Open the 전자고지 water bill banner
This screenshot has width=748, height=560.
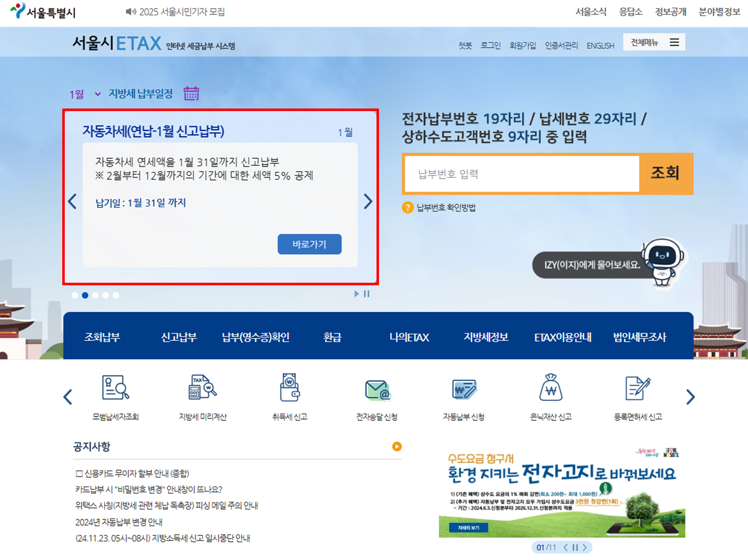click(x=562, y=492)
